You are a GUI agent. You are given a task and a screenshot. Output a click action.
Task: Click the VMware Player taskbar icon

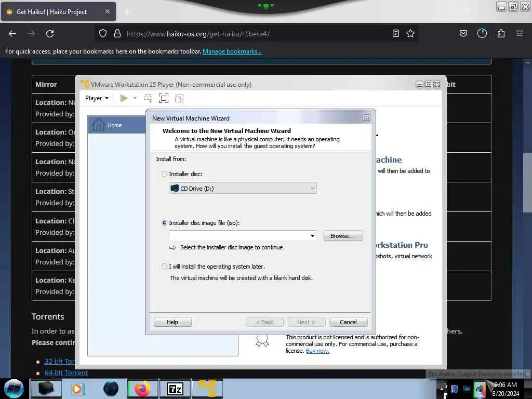click(x=207, y=389)
